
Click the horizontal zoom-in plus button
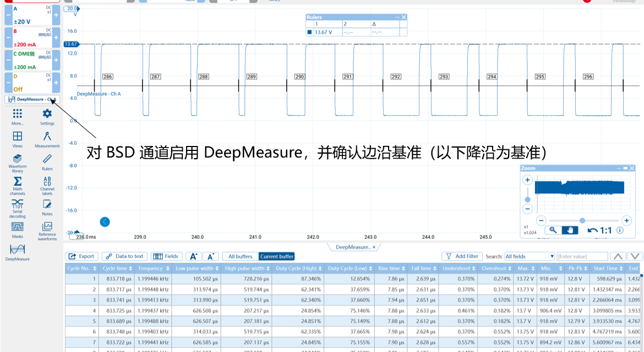click(626, 220)
